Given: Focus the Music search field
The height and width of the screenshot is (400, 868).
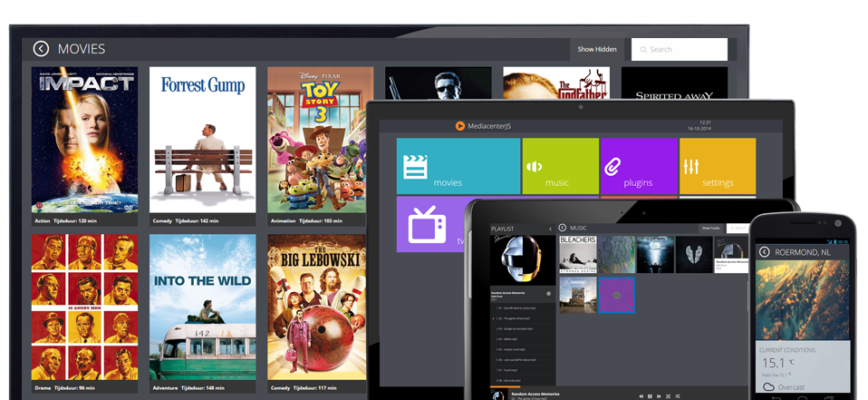Looking at the screenshot, I should tap(738, 228).
